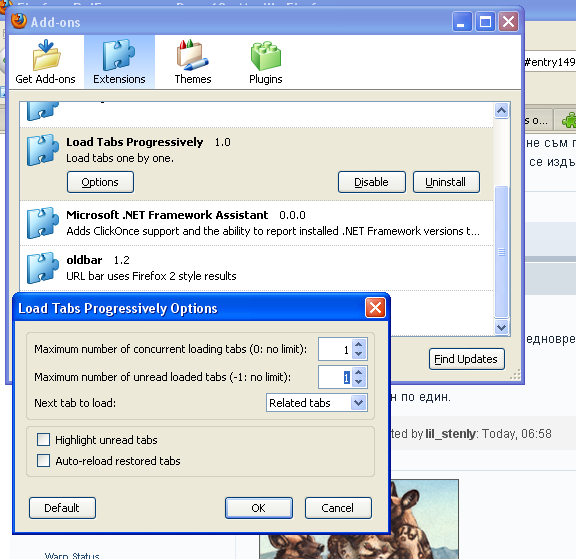Click the green Plugins brick icon

click(266, 56)
